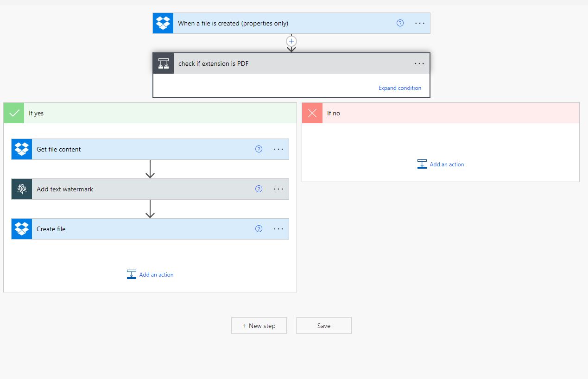This screenshot has height=379, width=588.
Task: Open help for the Get file content step
Action: pyautogui.click(x=259, y=149)
